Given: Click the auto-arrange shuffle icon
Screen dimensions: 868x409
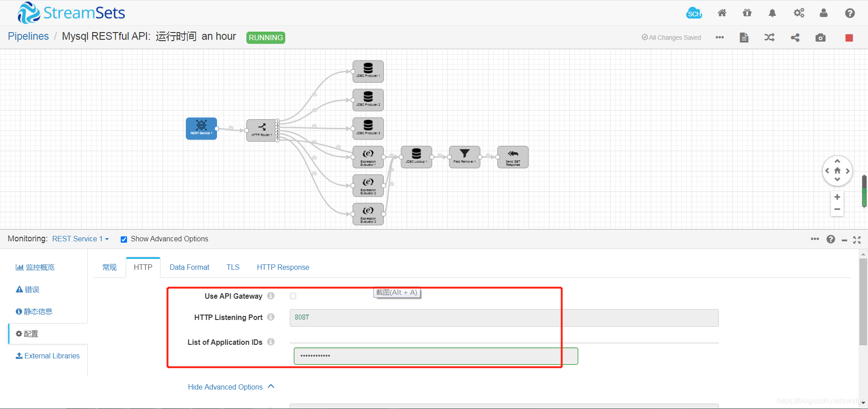Looking at the screenshot, I should (769, 38).
